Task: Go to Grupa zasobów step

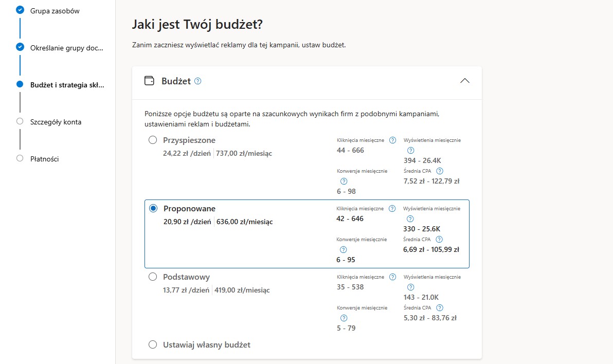Action: click(55, 11)
